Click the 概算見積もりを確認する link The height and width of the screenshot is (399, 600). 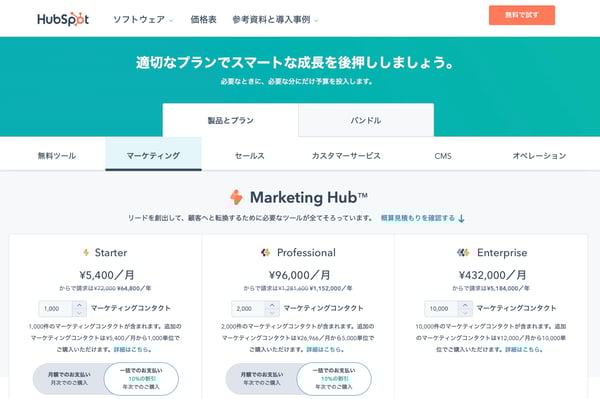[x=418, y=218]
